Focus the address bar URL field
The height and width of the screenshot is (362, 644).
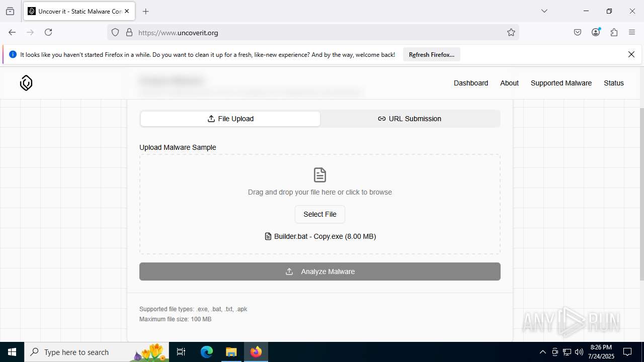tap(312, 33)
